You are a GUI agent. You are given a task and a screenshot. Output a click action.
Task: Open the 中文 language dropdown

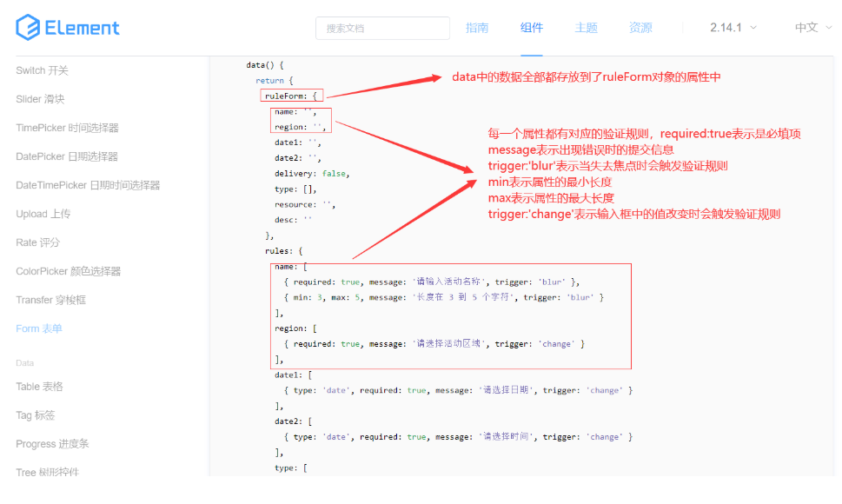pos(813,28)
